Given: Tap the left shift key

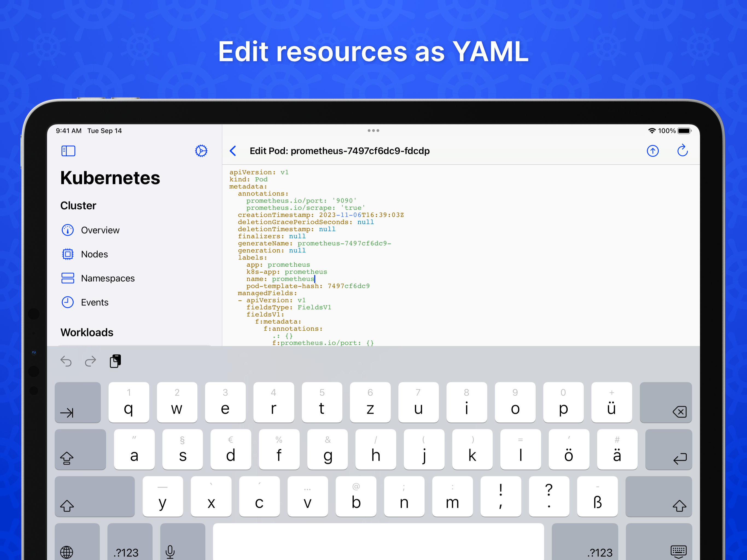Looking at the screenshot, I should 95,497.
